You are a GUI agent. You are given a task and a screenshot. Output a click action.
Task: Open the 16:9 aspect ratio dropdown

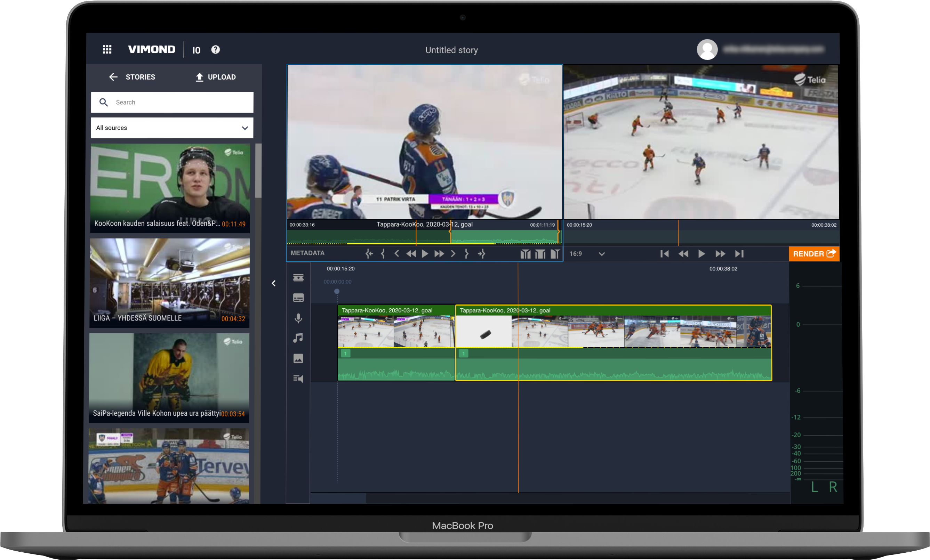coord(587,254)
